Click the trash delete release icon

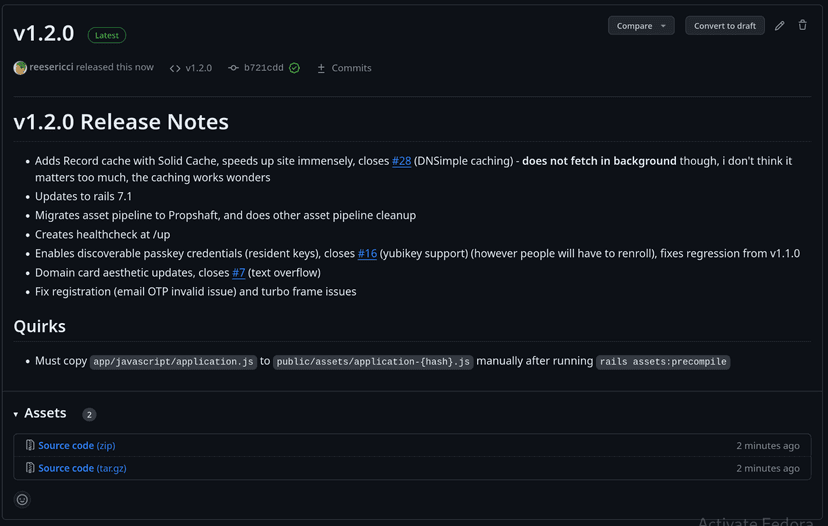802,26
